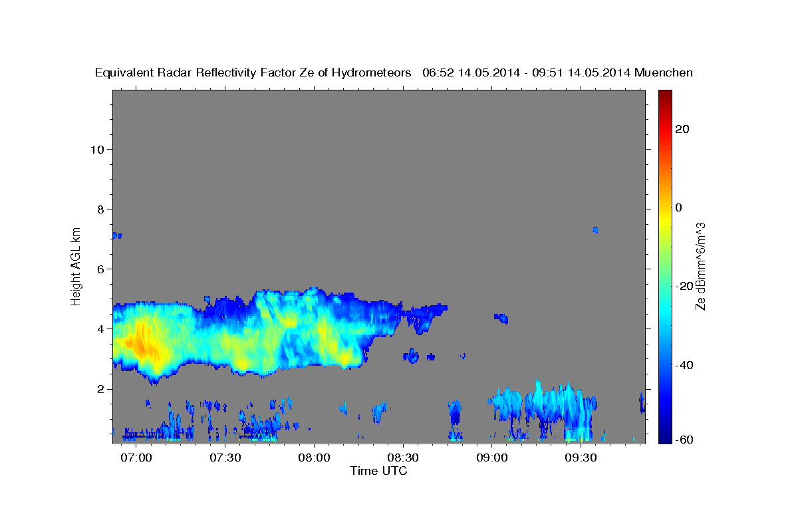Click the 07:30 time tick label
Screen dimensions: 798x532
[225, 458]
